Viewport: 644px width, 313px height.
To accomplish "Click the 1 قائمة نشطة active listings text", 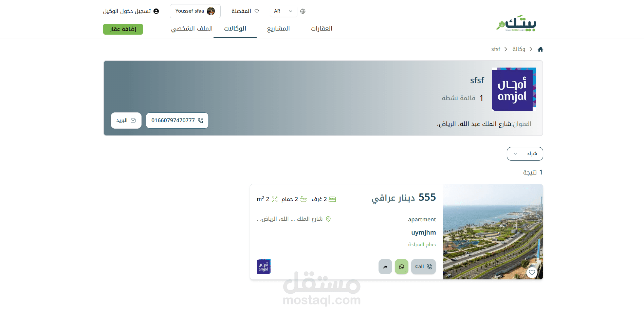I will 462,98.
